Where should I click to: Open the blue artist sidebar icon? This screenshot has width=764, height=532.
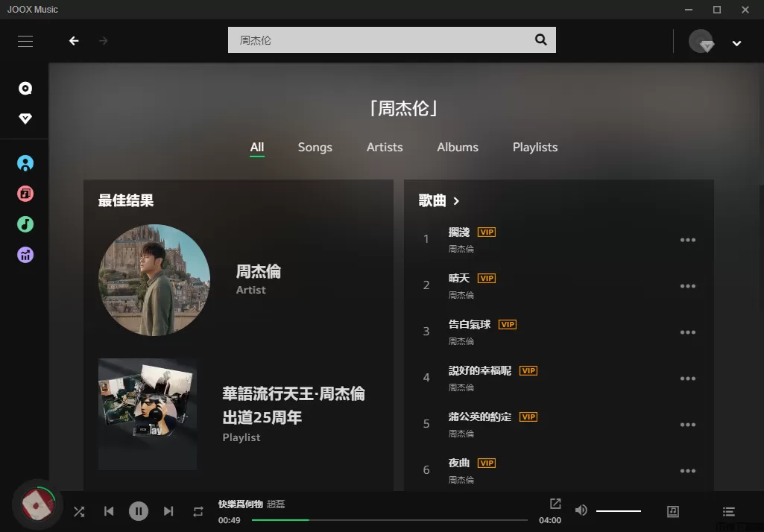coord(25,163)
